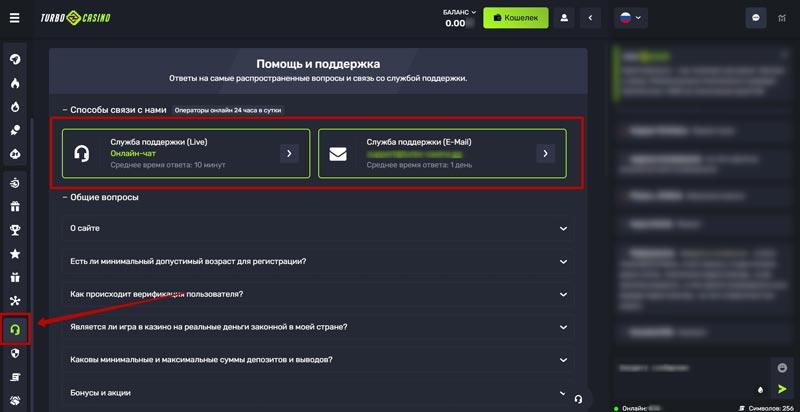Click the droplet icon in chat input
800x412 pixels.
click(760, 390)
